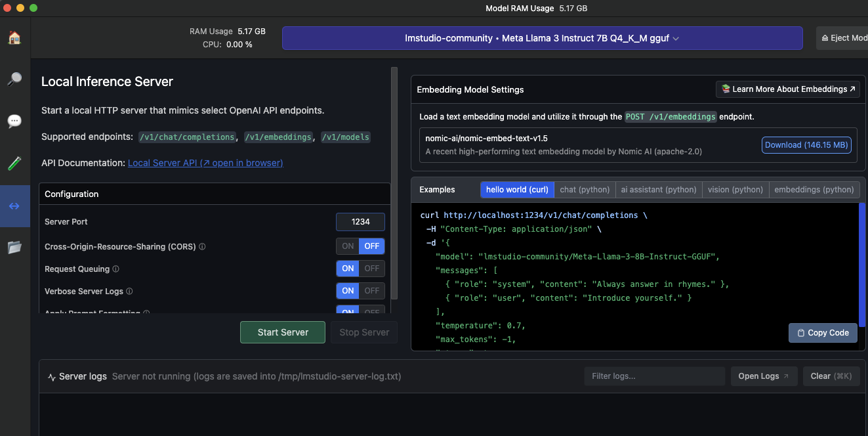The image size is (868, 436).
Task: Click the 'Server not running' log status text
Action: pos(257,376)
